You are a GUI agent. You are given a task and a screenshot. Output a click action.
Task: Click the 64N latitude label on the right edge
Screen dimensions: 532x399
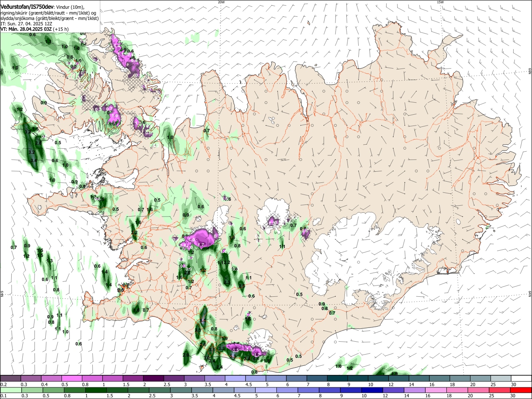(530, 294)
